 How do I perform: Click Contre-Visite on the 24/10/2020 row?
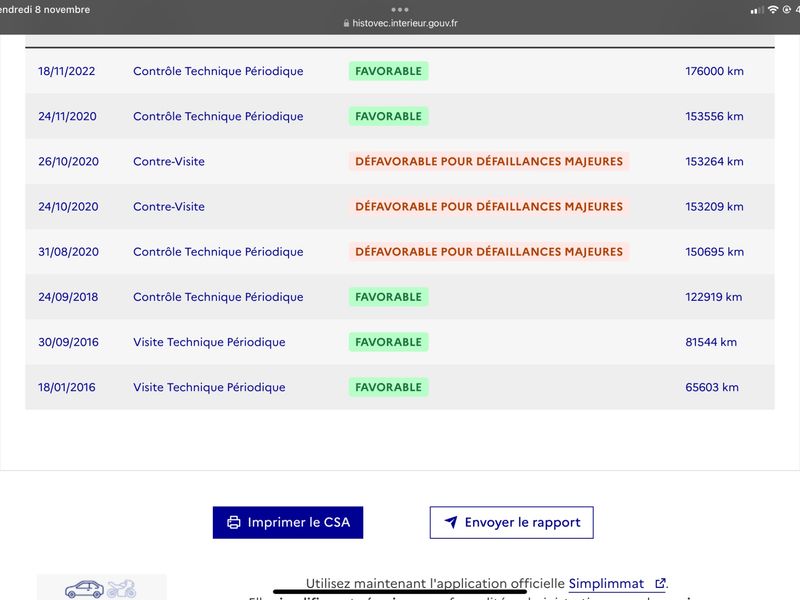[169, 207]
